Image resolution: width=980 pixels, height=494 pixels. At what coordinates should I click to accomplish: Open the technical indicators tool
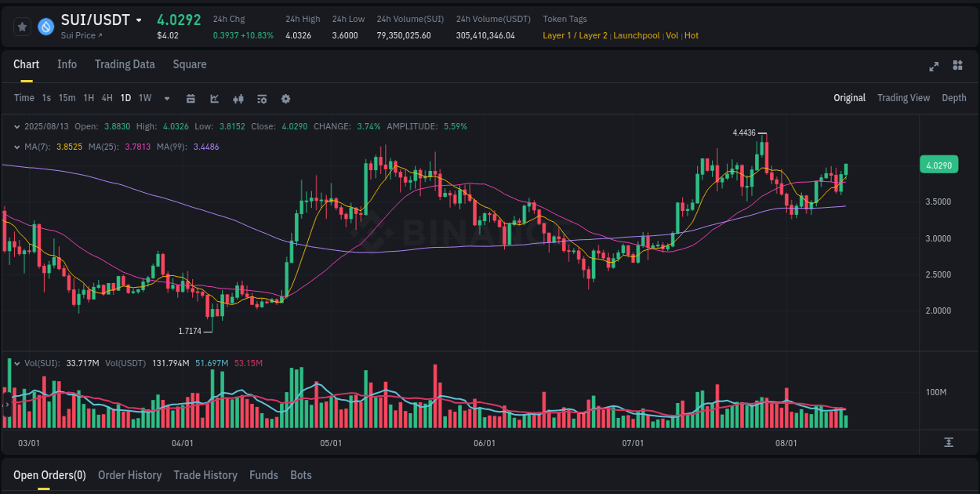point(214,98)
